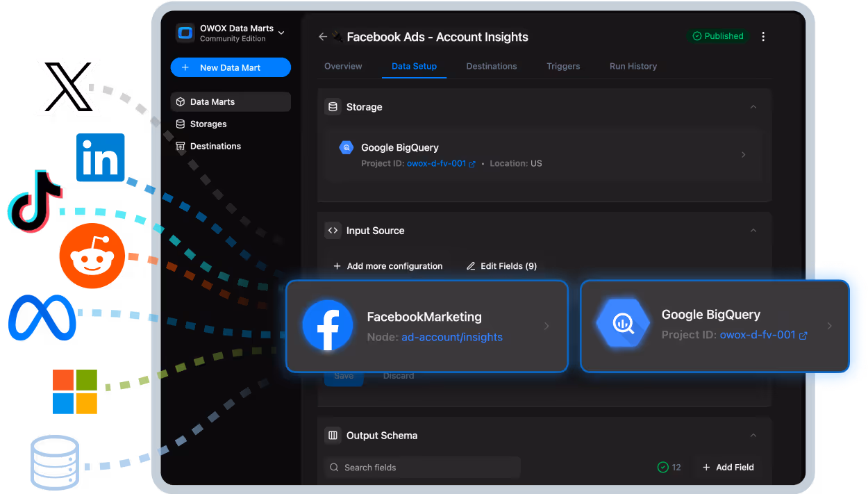
Task: Open the OWOX Data Marts project dropdown
Action: 281,33
